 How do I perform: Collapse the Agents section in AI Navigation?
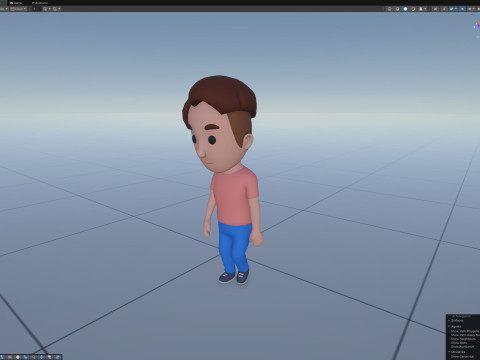coord(449,326)
